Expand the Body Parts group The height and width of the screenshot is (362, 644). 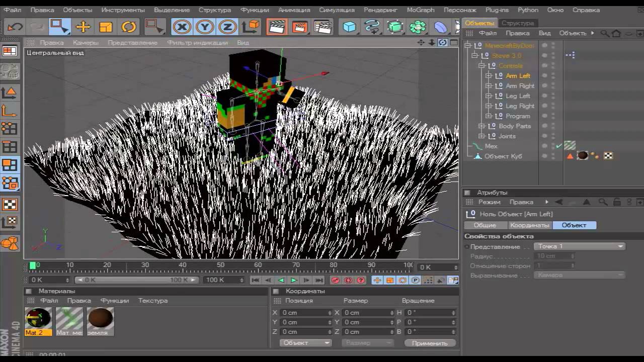click(x=481, y=126)
